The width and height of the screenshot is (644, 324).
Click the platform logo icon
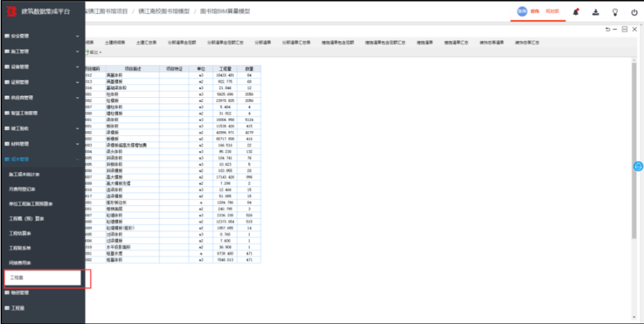click(12, 11)
